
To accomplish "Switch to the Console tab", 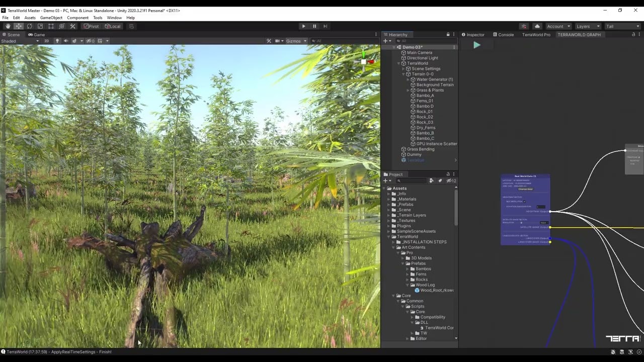I will click(503, 35).
